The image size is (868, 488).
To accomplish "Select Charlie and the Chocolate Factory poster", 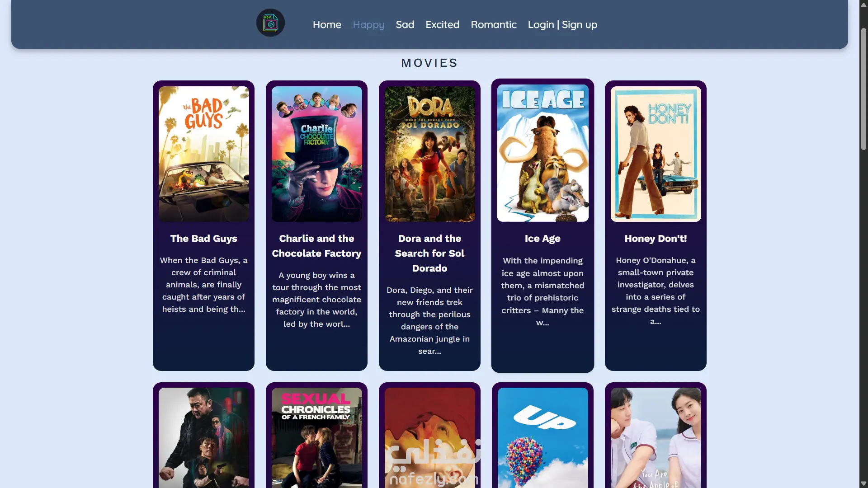I will point(316,154).
